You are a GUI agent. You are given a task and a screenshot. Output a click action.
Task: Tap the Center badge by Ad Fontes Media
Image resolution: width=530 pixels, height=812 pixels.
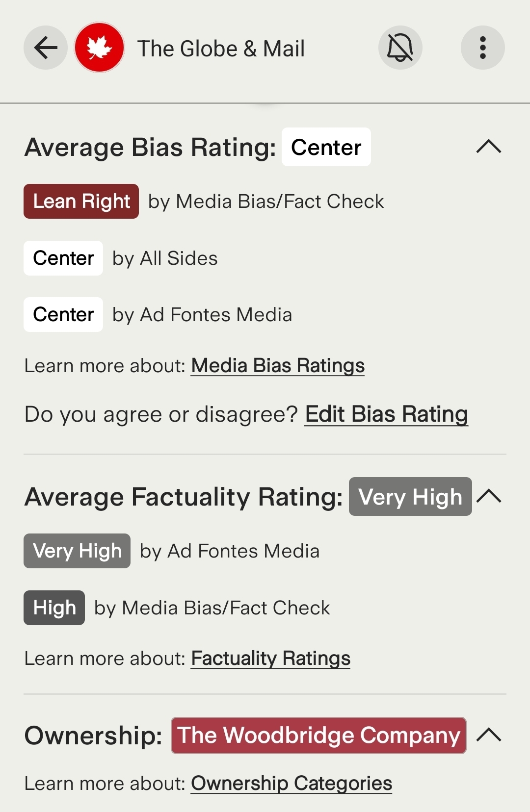(x=63, y=314)
